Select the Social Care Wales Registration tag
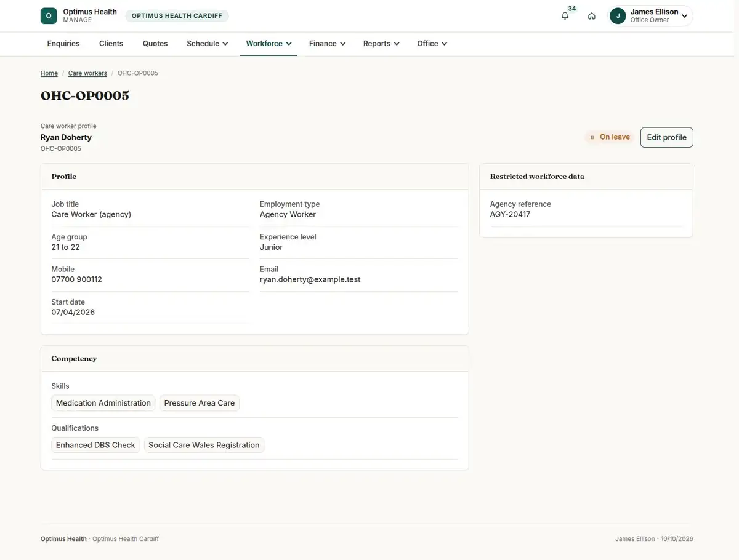The height and width of the screenshot is (560, 739). [204, 445]
